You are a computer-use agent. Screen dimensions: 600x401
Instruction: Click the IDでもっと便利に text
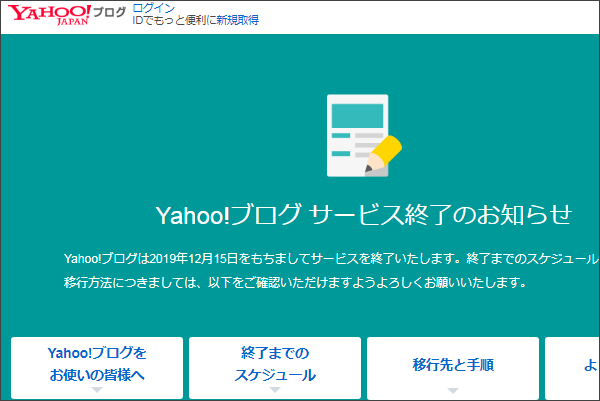click(174, 20)
